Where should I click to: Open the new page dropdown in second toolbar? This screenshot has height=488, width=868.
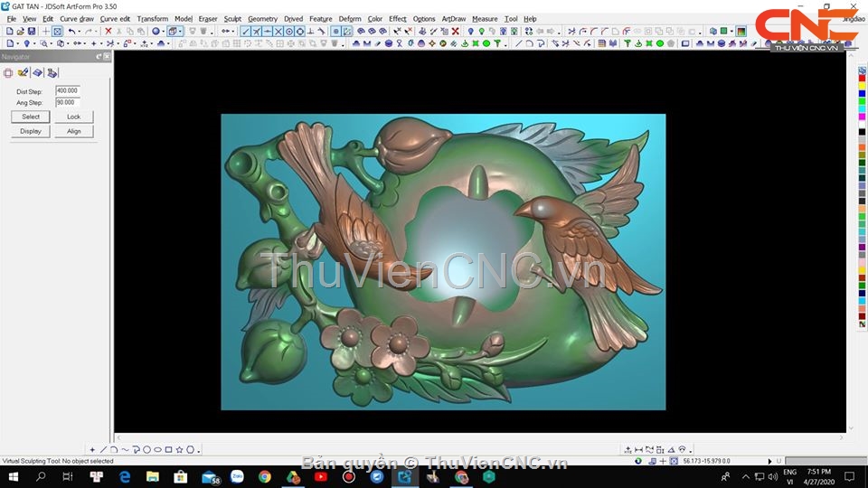point(17,43)
